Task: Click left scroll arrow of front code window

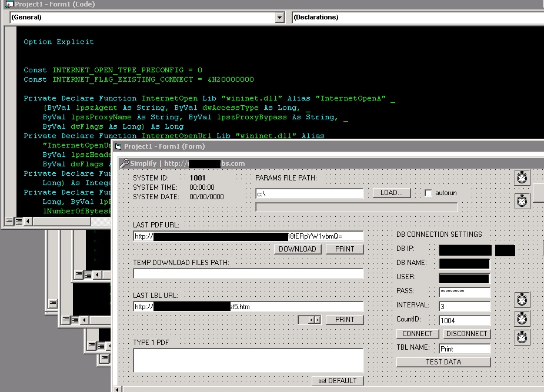Action: click(x=28, y=221)
